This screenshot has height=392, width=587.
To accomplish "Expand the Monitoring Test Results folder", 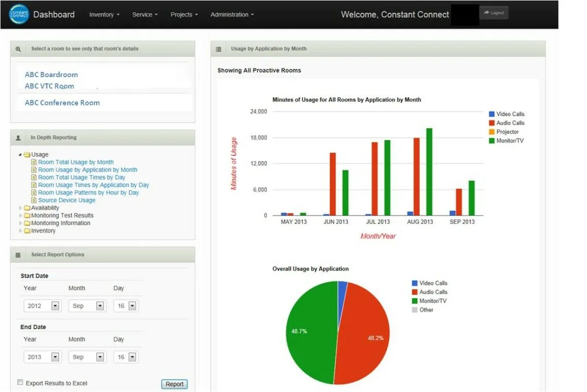I will click(20, 216).
